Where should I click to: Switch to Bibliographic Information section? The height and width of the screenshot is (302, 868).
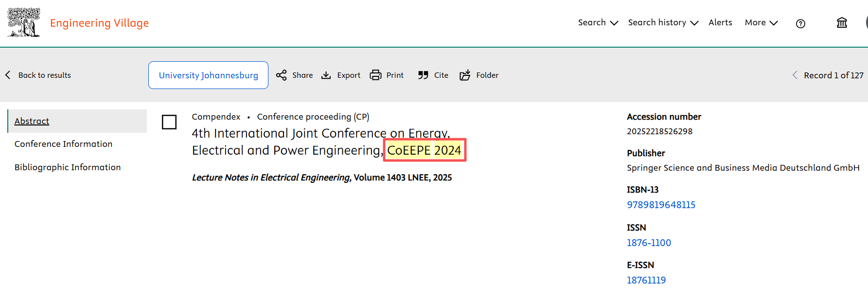(x=68, y=167)
